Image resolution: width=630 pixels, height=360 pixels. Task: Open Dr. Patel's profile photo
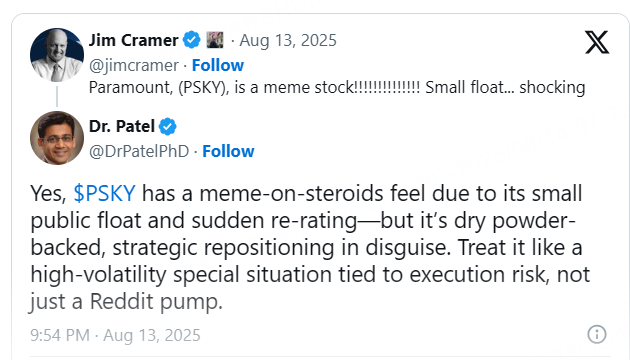point(57,138)
